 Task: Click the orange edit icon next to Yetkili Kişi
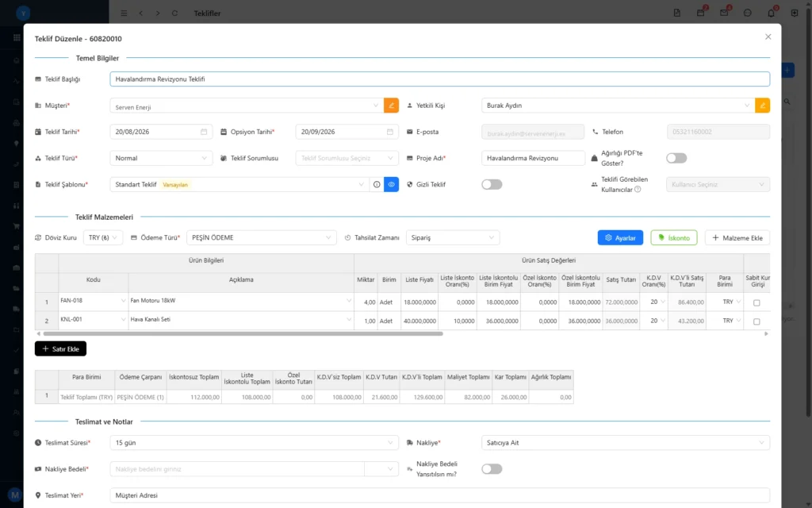click(x=762, y=106)
